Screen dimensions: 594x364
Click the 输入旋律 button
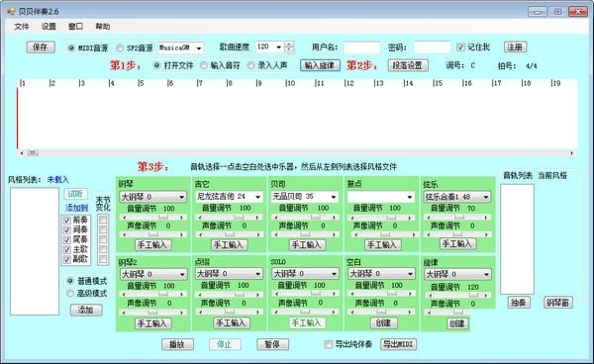tap(320, 65)
